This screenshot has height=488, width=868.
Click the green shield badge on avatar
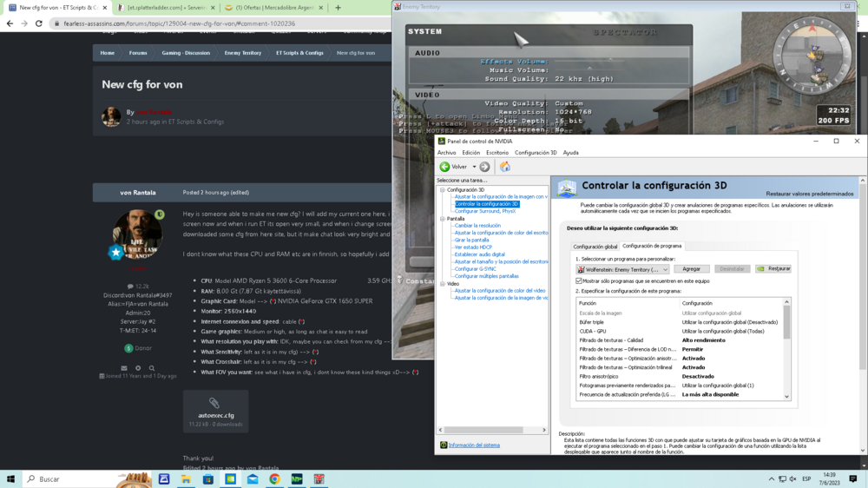tap(160, 214)
